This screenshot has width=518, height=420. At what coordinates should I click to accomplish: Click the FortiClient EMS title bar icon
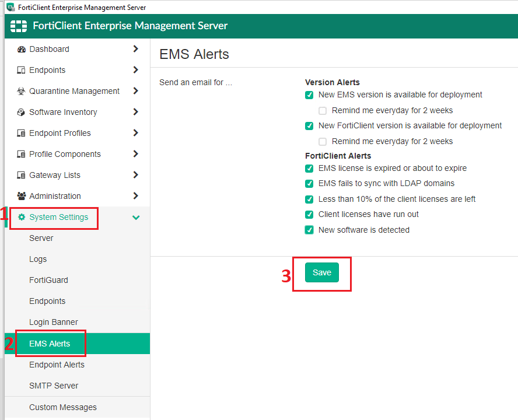(10, 7)
